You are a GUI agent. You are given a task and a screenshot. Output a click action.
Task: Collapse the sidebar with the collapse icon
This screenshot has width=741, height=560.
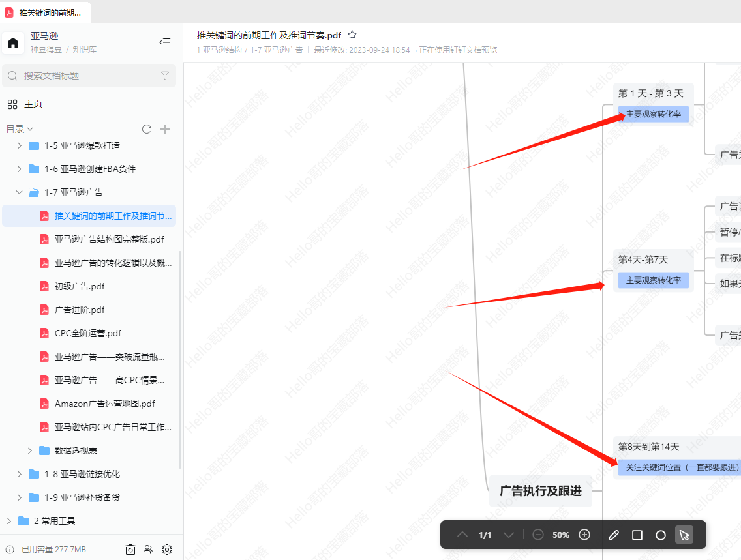click(x=164, y=42)
